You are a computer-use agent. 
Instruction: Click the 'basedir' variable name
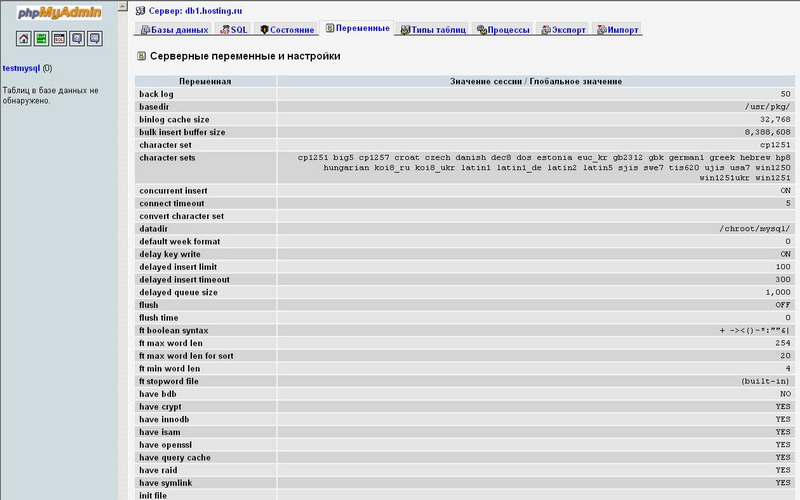coord(154,107)
